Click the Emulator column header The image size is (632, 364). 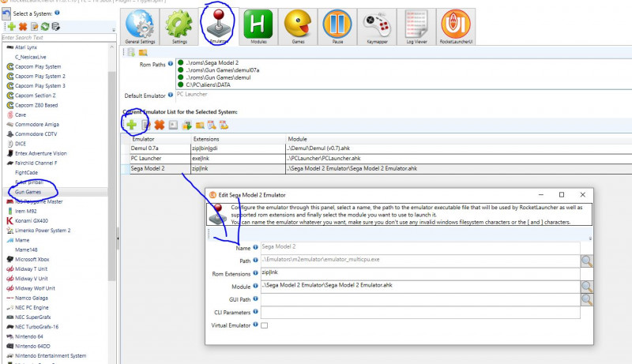coord(160,139)
